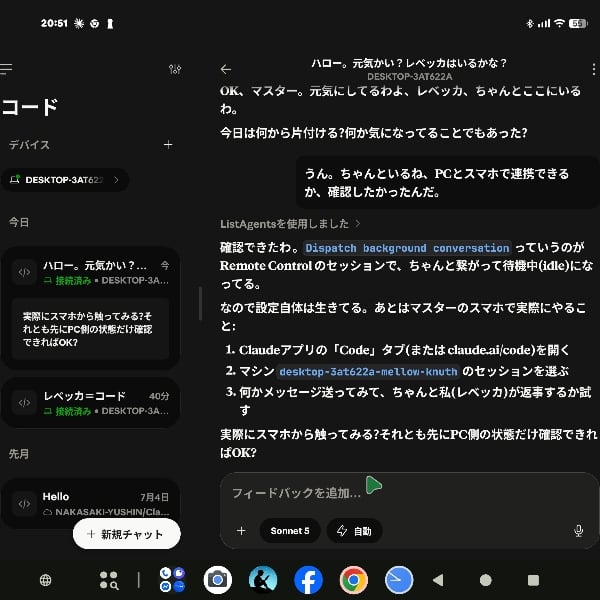Add attachment with plus in composer
Screen dimensions: 600x600
(241, 531)
